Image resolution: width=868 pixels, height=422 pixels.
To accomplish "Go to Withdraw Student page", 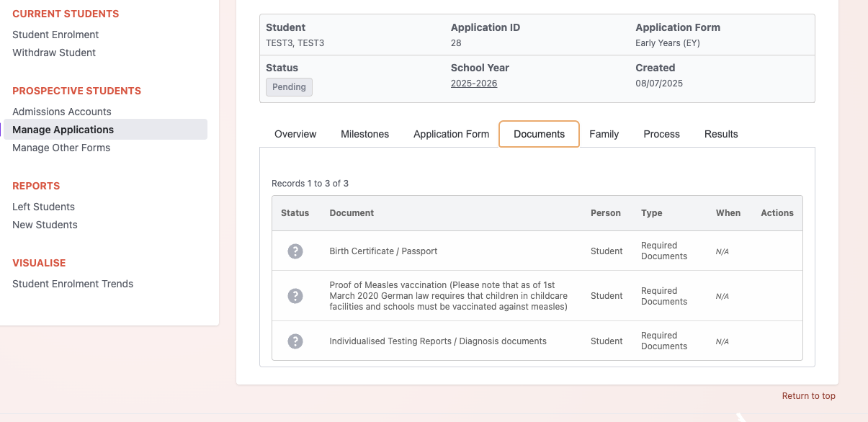I will click(54, 53).
